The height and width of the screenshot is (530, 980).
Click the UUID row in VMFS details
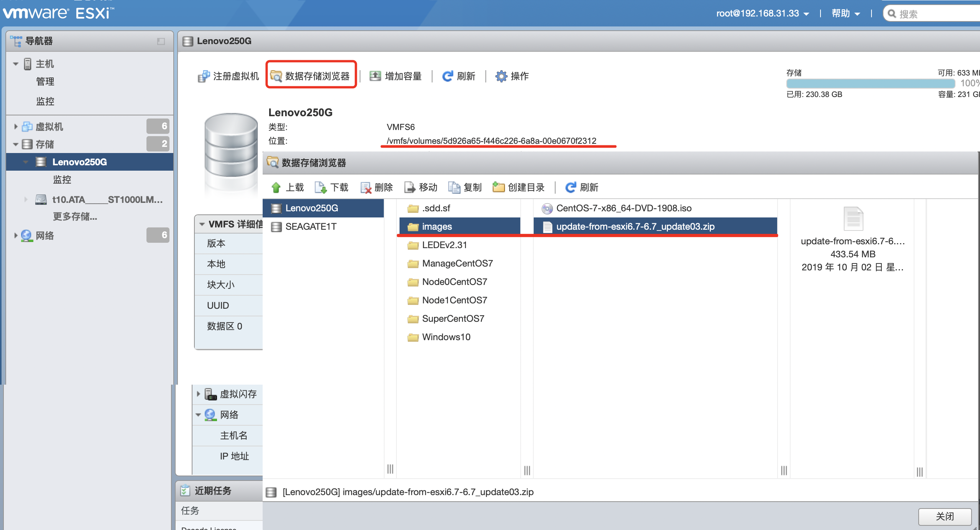click(x=229, y=306)
